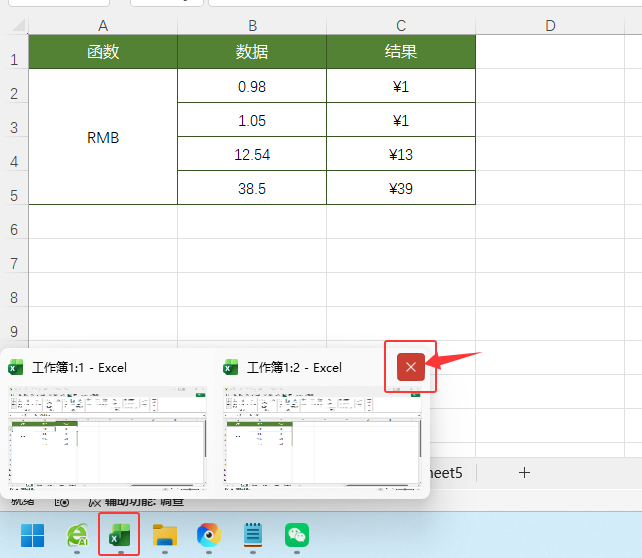Select cell containing 1.05
The image size is (642, 558).
coord(252,120)
